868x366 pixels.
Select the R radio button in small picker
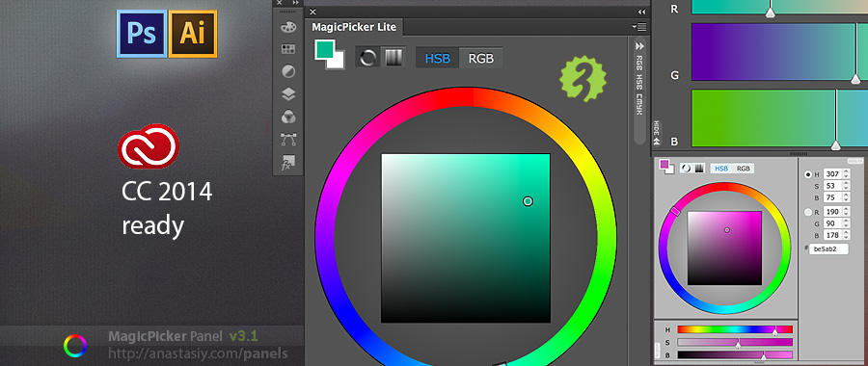tap(807, 212)
